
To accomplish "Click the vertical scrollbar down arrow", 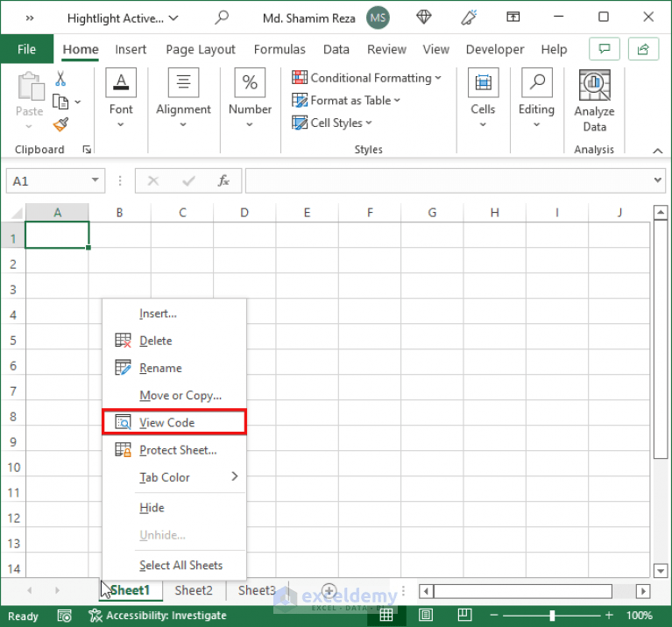I will (660, 570).
